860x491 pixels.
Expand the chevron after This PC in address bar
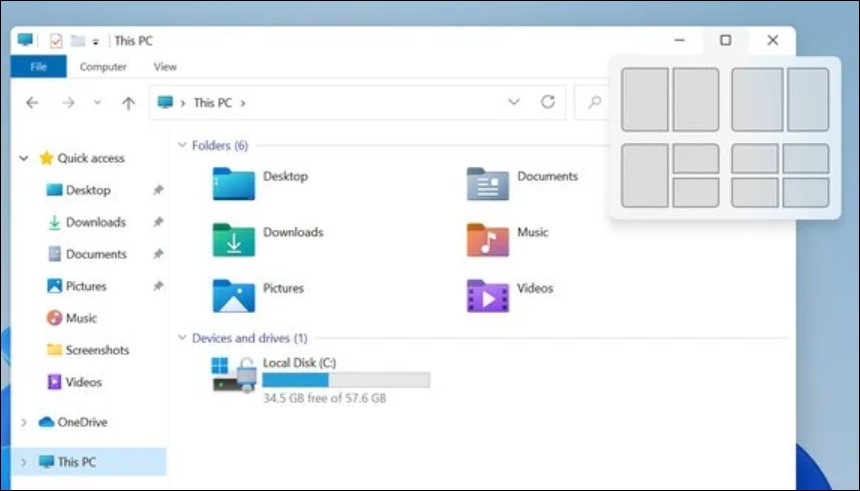pyautogui.click(x=242, y=103)
